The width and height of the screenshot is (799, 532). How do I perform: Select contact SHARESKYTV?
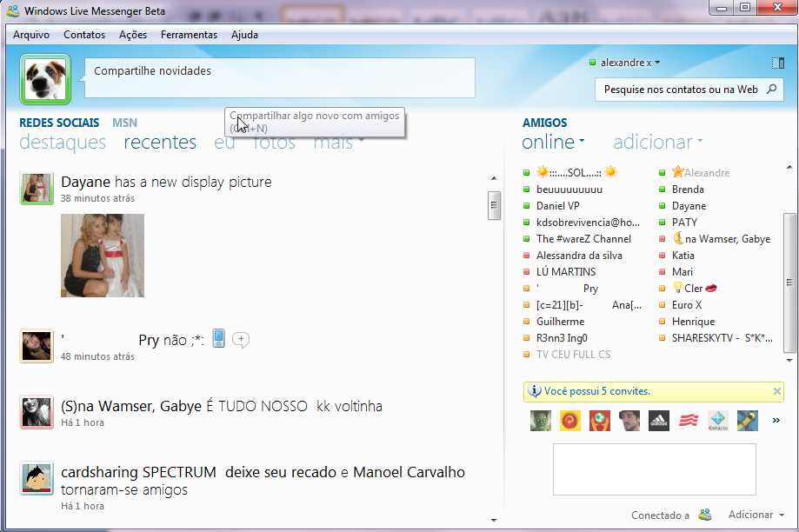coord(722,338)
